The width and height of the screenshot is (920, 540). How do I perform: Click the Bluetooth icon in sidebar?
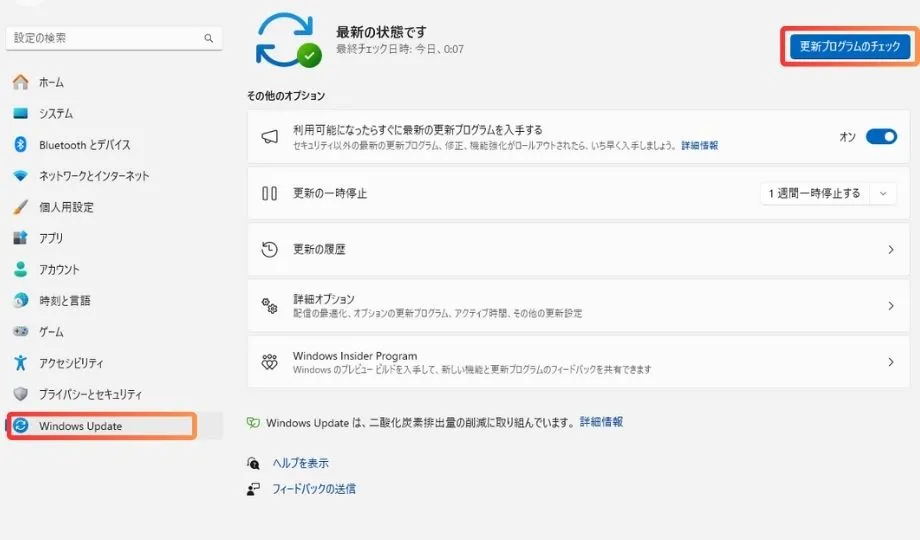[21, 144]
